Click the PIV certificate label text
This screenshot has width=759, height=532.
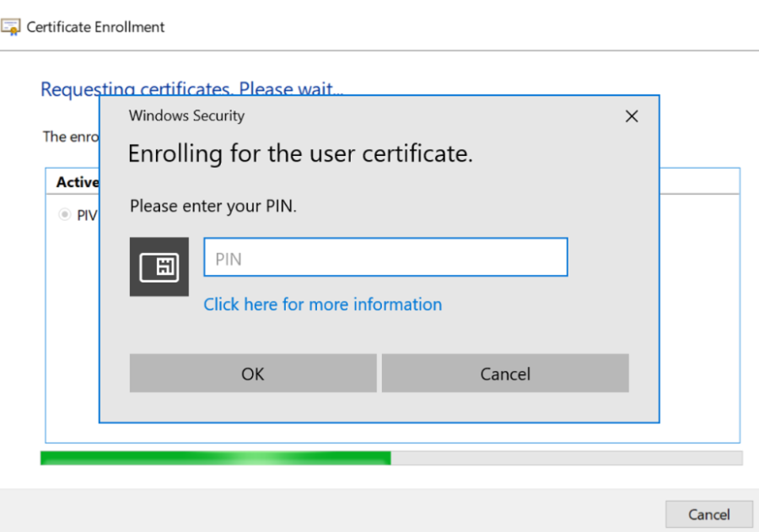pyautogui.click(x=87, y=215)
